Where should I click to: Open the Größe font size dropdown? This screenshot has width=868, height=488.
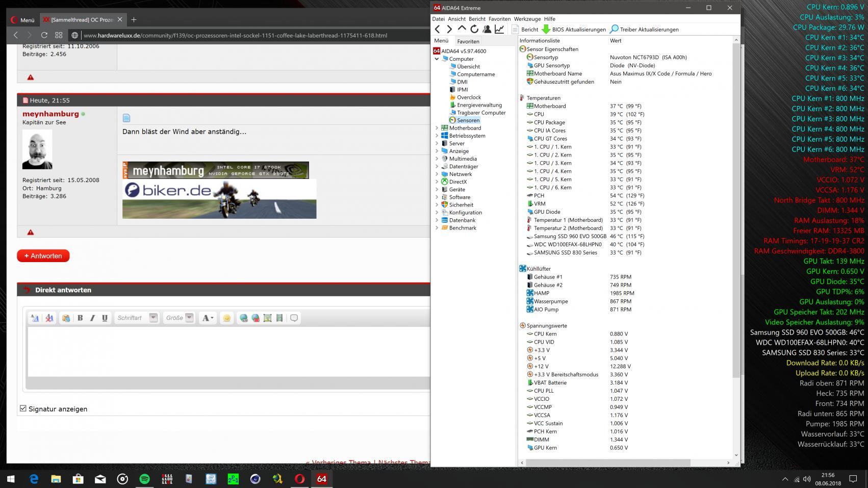coord(179,318)
